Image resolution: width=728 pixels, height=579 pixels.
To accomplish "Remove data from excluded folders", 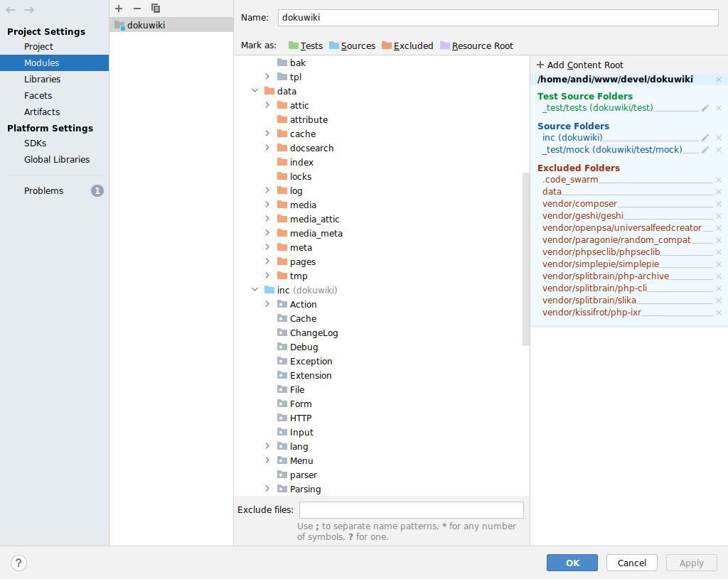I will (x=719, y=192).
